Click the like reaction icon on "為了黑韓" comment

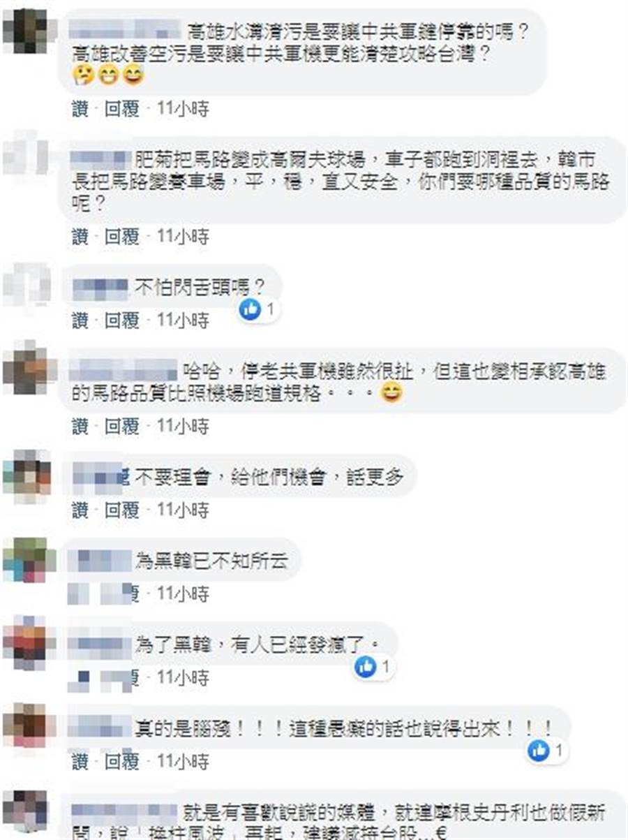point(365,668)
